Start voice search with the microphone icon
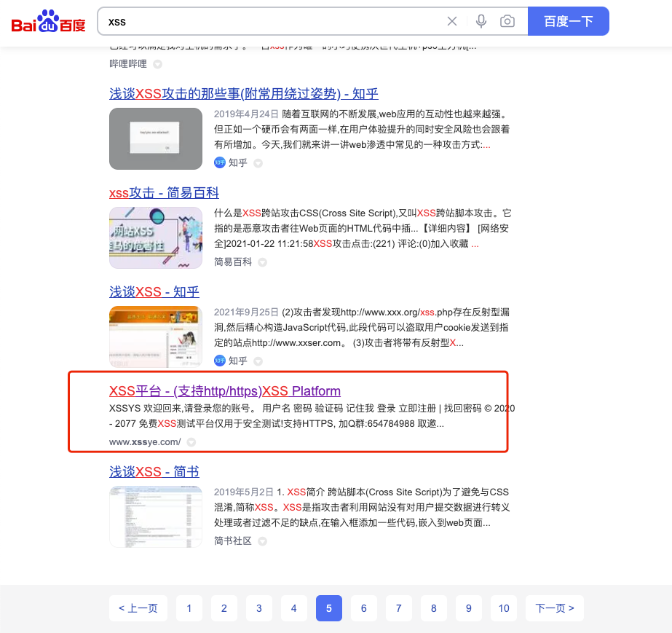 (x=481, y=21)
